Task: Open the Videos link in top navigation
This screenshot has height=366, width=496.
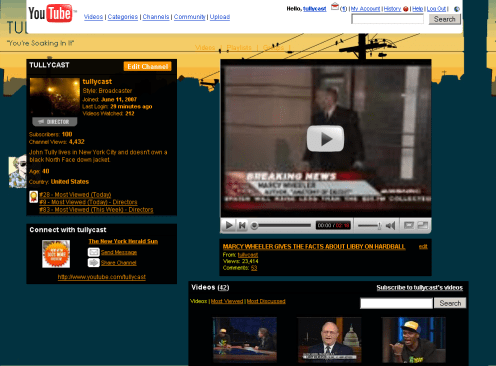Action: [93, 17]
